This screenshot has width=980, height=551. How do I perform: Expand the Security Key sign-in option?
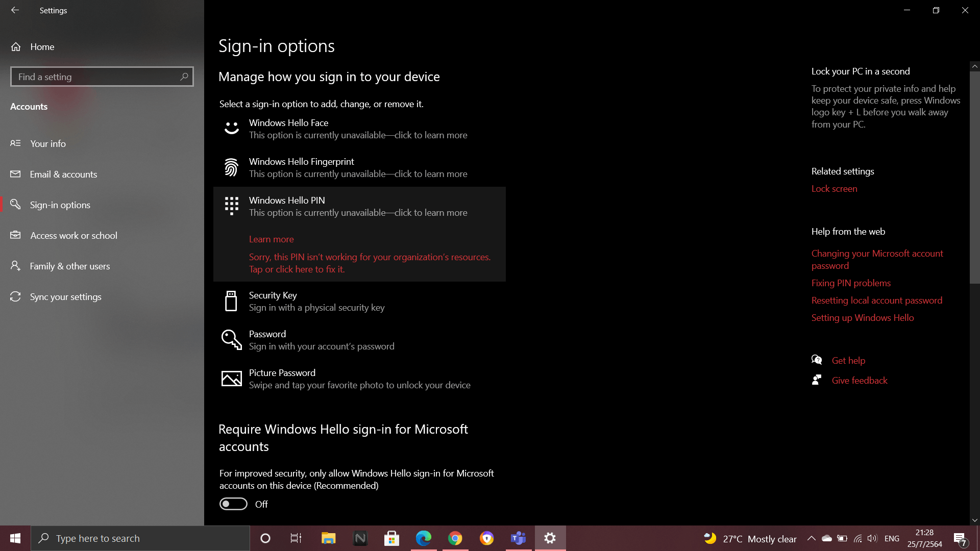(x=316, y=301)
